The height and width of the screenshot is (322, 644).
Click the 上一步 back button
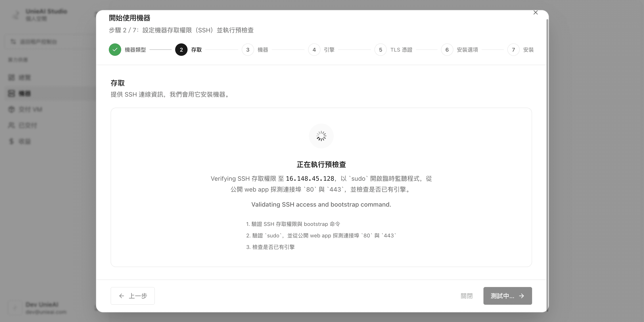133,296
